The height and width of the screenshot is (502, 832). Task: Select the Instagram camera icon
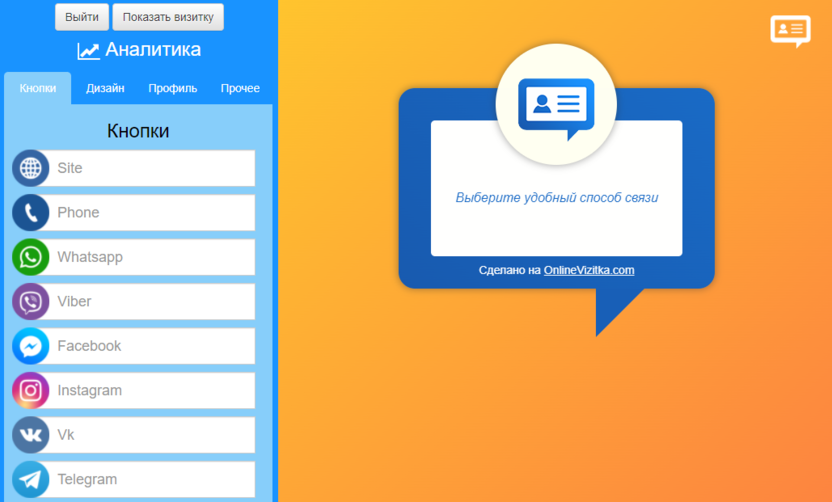(31, 391)
